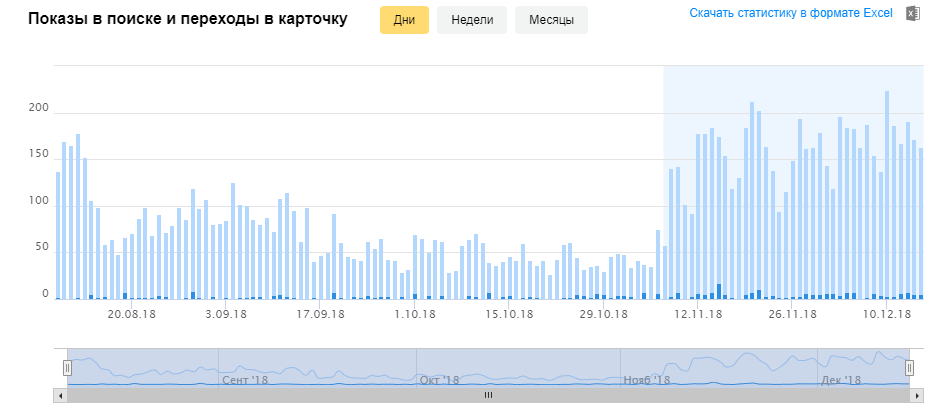The width and height of the screenshot is (944, 417).
Task: Click the 20.08.18 date axis label
Action: pos(132,314)
